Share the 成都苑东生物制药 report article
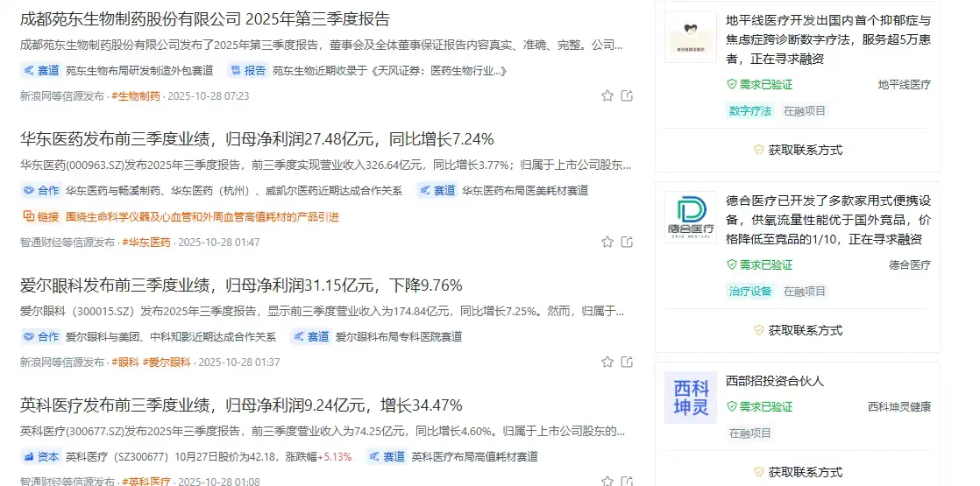 pos(627,95)
